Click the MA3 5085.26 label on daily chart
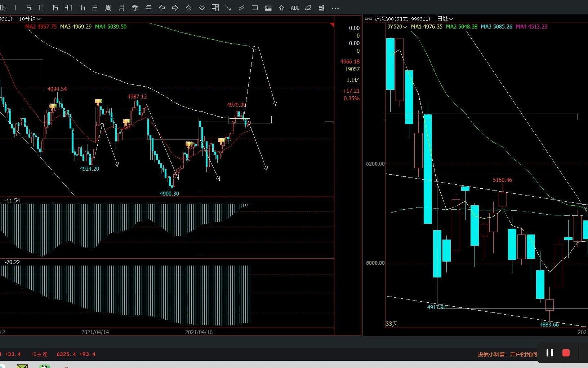Screen dimensions: 588x368 tap(496, 27)
